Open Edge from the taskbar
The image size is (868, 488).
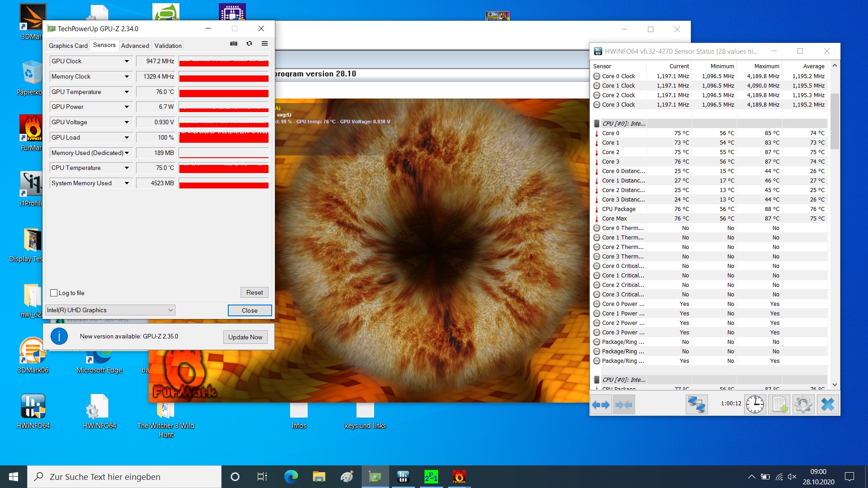291,477
